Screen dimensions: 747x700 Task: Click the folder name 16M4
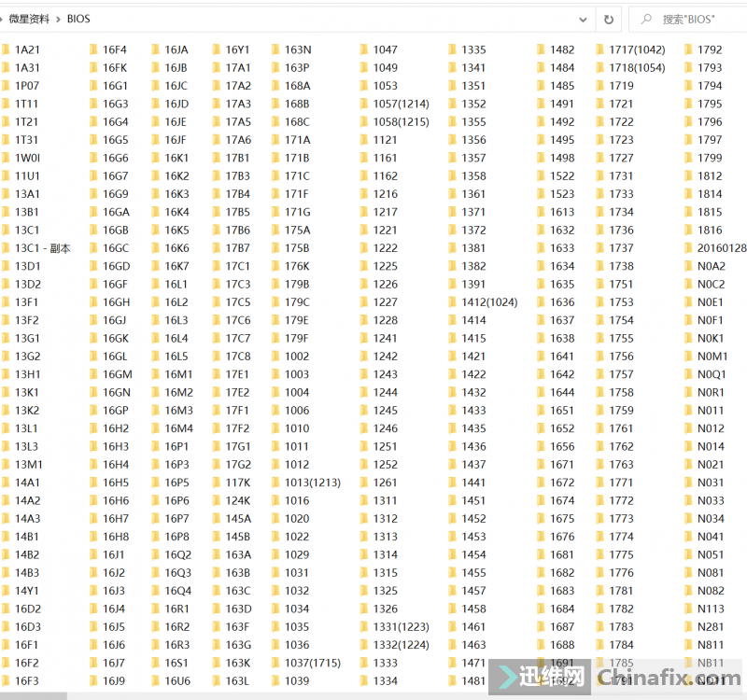click(179, 428)
